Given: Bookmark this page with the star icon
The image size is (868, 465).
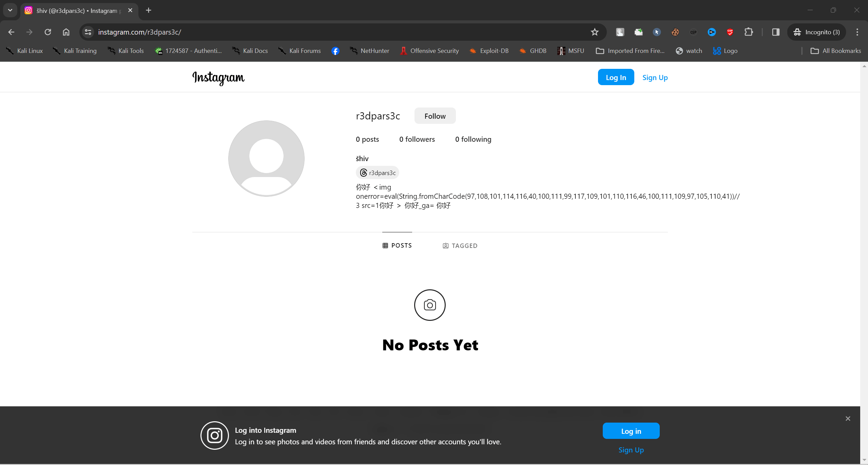Looking at the screenshot, I should click(x=594, y=32).
